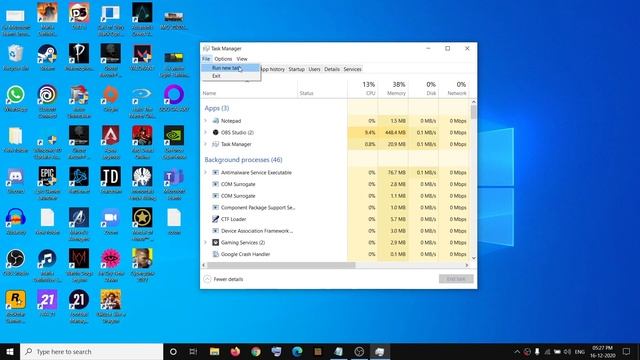Open Microsoft Edge from the taskbar
The image size is (640, 360).
coord(297,351)
